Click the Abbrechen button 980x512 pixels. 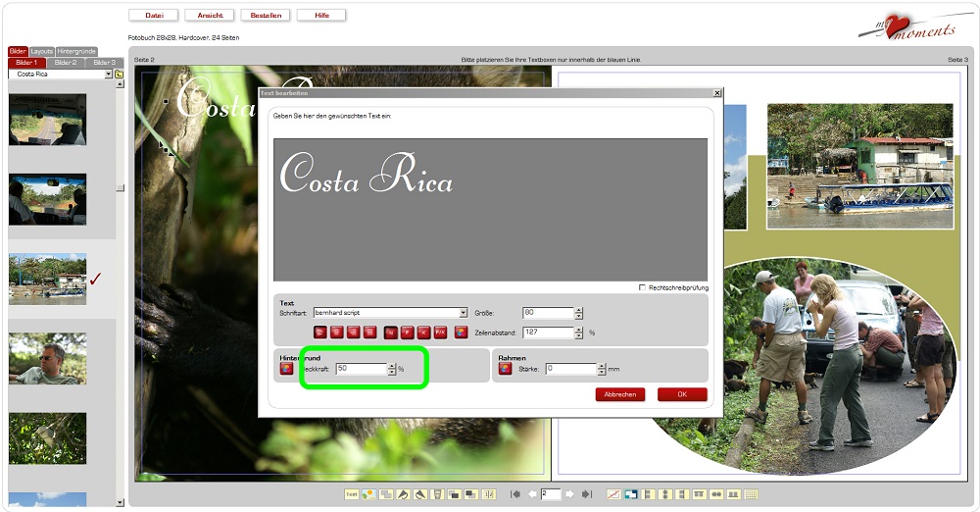pyautogui.click(x=620, y=394)
